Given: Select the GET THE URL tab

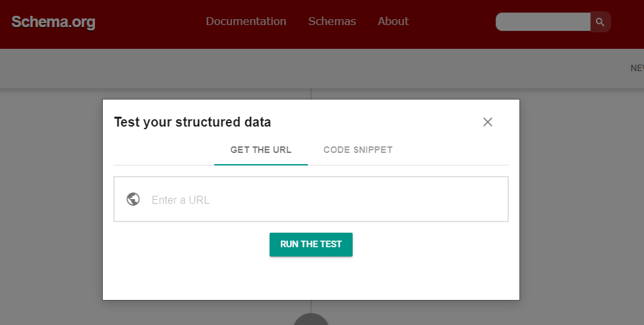Looking at the screenshot, I should point(261,150).
